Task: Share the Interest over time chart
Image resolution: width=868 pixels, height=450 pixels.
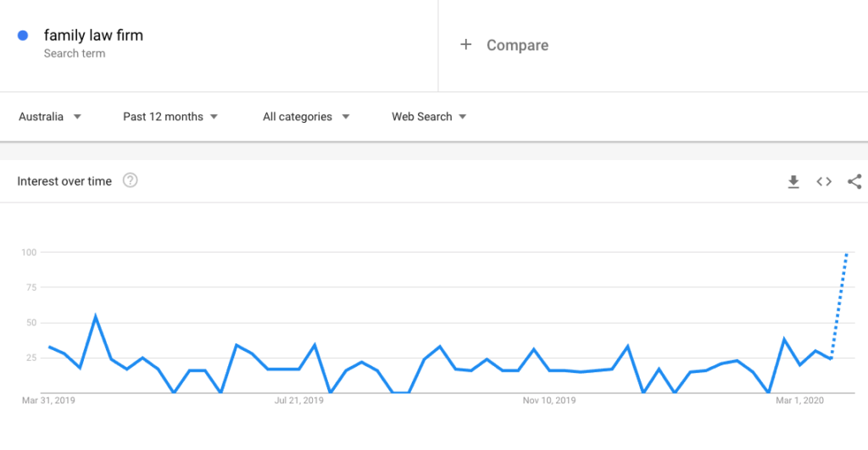Action: click(x=854, y=181)
